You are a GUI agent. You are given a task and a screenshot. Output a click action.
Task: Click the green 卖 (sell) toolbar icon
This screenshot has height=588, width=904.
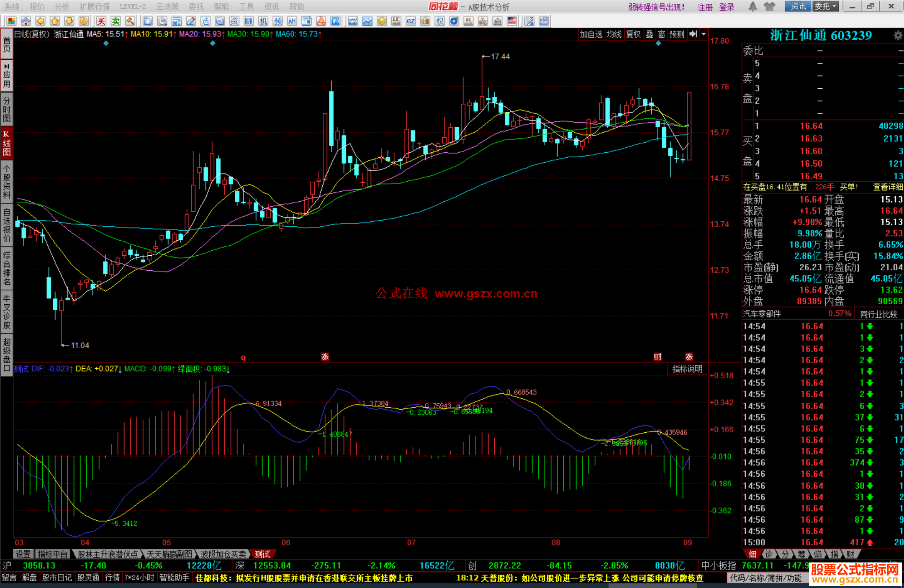click(x=116, y=21)
